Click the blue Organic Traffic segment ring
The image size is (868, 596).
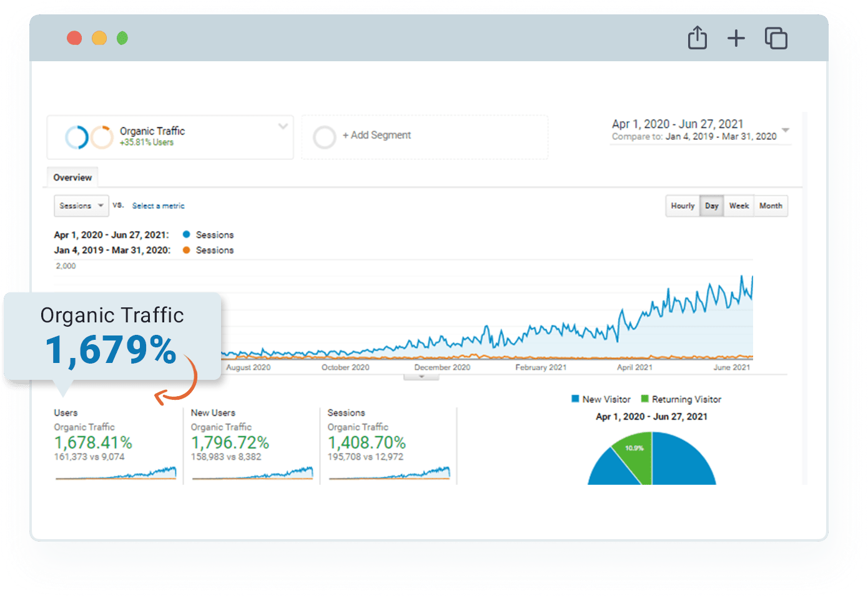[x=77, y=137]
